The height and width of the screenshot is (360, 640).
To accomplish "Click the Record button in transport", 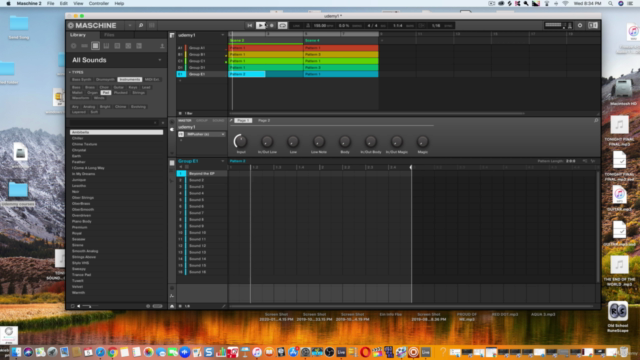I will coord(272,25).
